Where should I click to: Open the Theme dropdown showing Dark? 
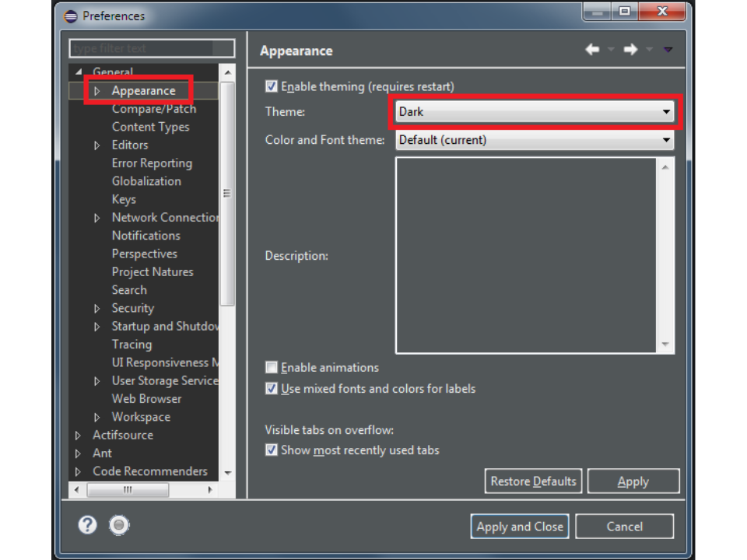pyautogui.click(x=534, y=112)
